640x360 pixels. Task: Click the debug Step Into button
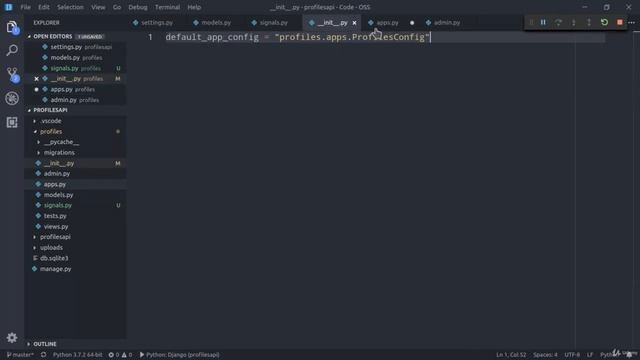(573, 22)
